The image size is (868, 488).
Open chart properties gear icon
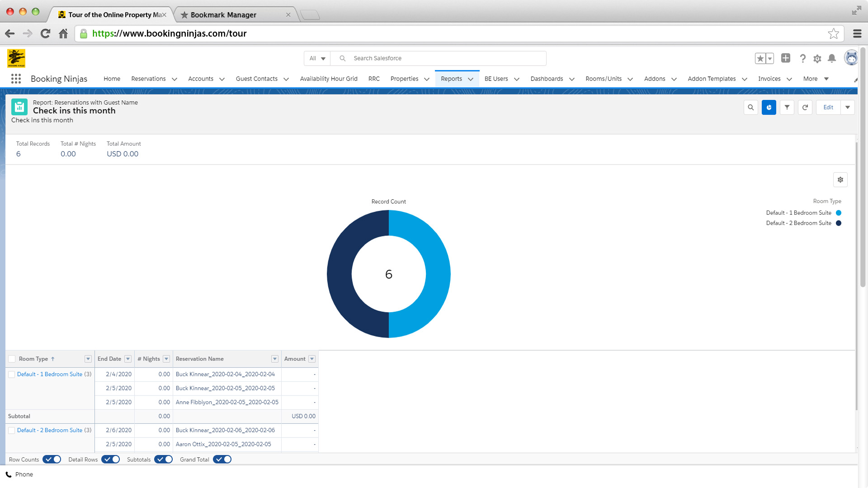pyautogui.click(x=840, y=180)
